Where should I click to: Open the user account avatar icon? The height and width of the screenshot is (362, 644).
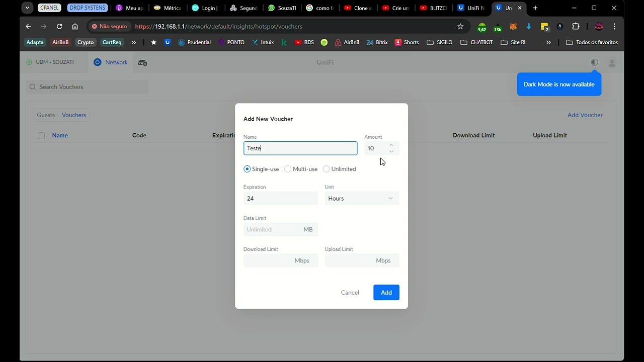pos(612,63)
